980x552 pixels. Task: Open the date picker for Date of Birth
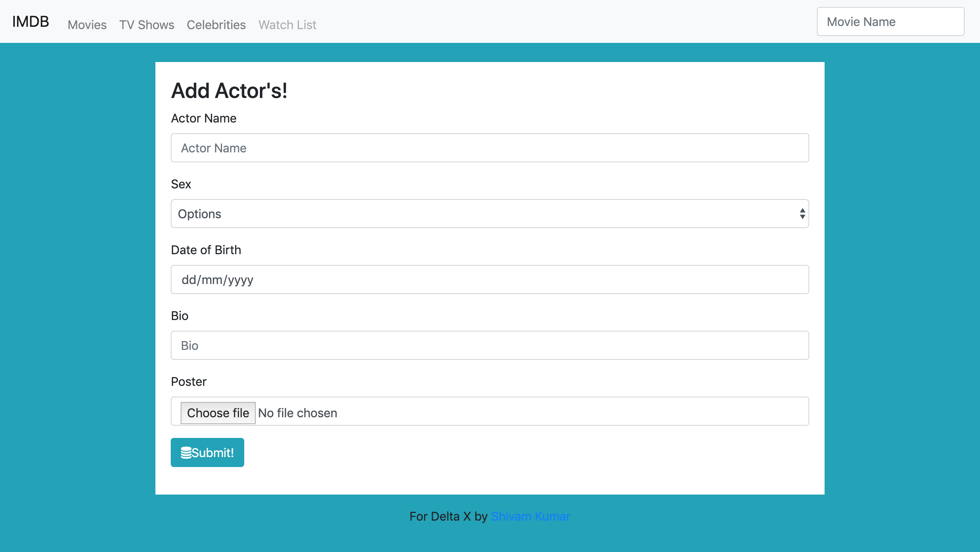pyautogui.click(x=490, y=279)
